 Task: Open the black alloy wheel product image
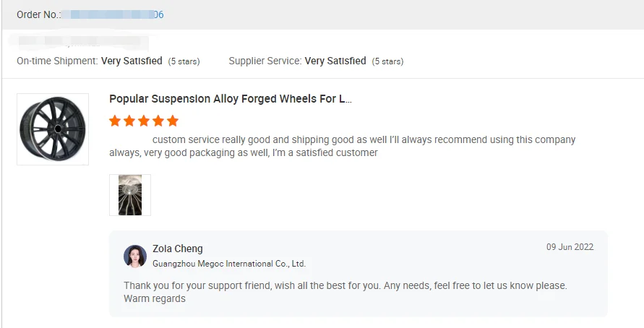(x=53, y=129)
